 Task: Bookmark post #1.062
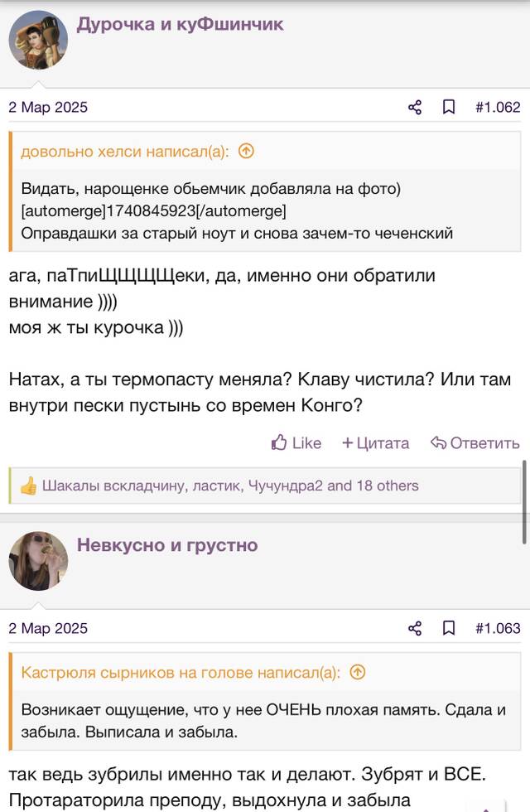(449, 107)
